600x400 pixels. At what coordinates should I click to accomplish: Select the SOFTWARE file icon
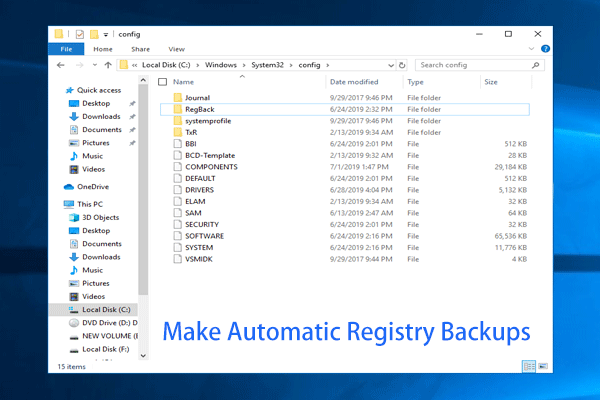coord(178,236)
